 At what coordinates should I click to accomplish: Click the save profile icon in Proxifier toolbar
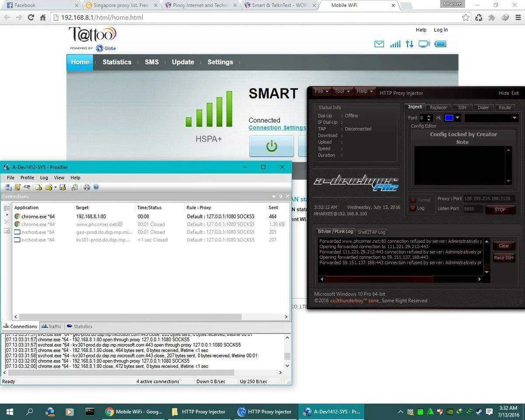(63, 187)
